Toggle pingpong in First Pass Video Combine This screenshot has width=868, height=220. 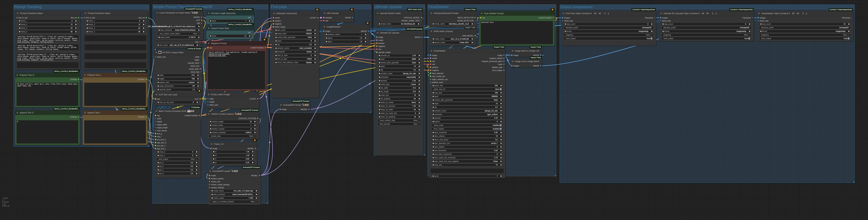point(609,35)
